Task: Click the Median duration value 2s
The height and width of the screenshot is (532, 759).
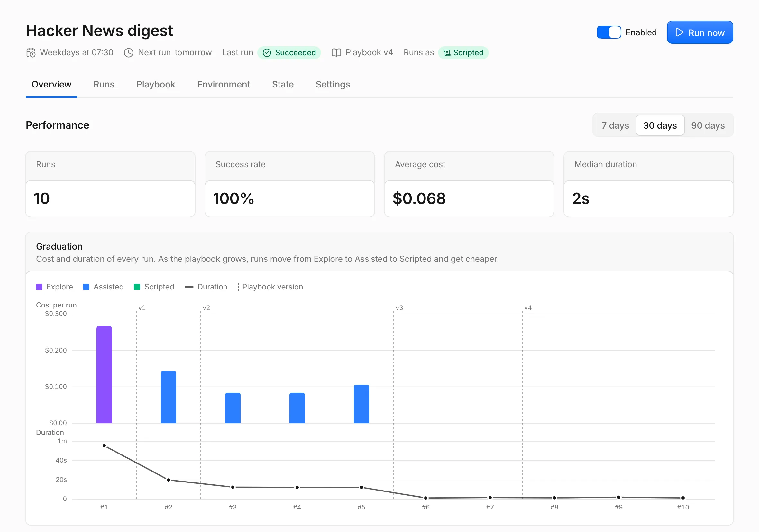Action: pos(581,199)
